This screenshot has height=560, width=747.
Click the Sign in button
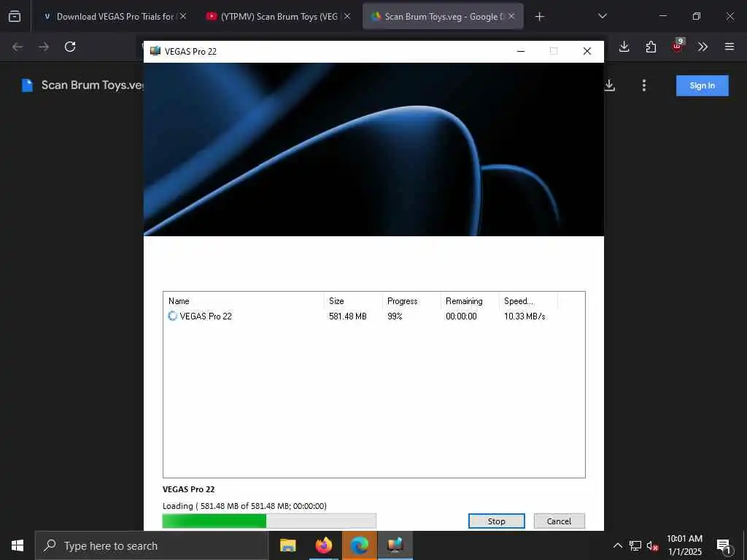point(703,86)
